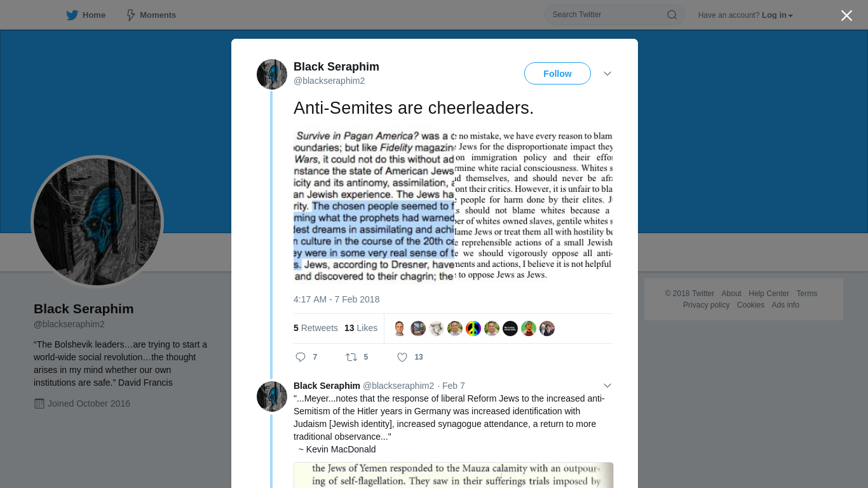
Task: Expand options chevron on Feb 7 reply
Action: 607,386
